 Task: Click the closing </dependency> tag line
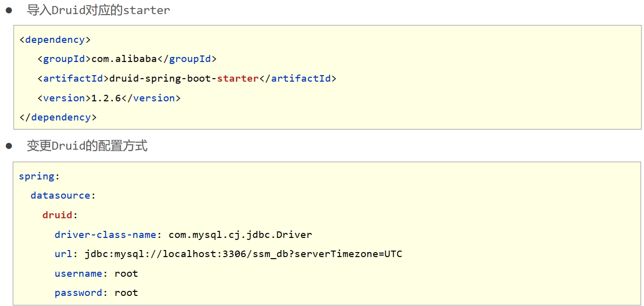[x=58, y=117]
